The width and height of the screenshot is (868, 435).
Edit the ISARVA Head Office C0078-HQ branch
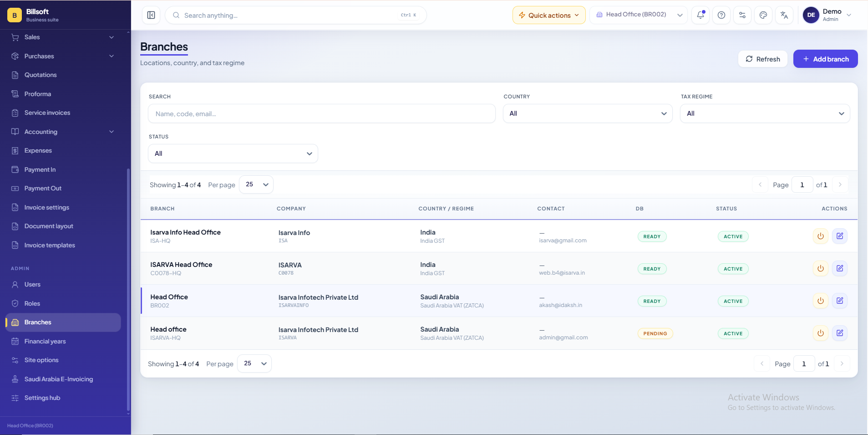840,268
